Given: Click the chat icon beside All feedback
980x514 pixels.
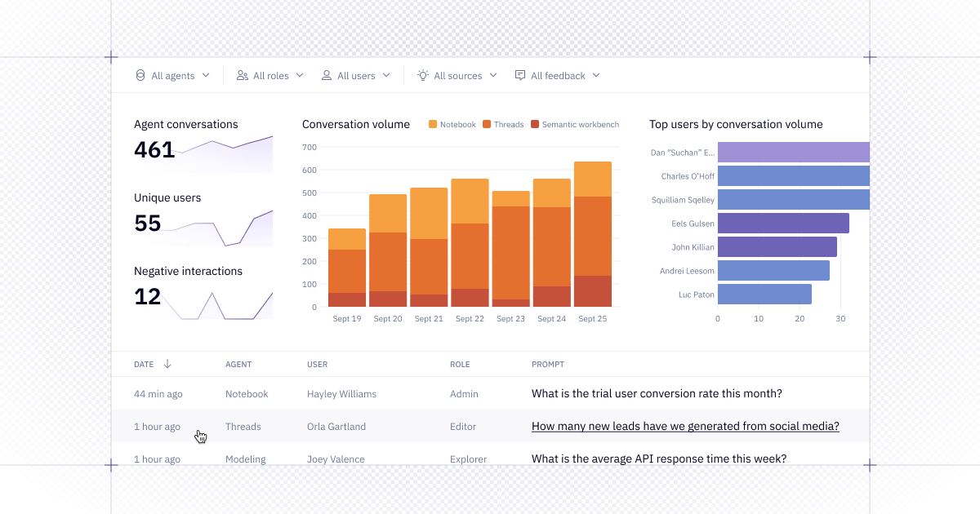Looking at the screenshot, I should coord(520,75).
